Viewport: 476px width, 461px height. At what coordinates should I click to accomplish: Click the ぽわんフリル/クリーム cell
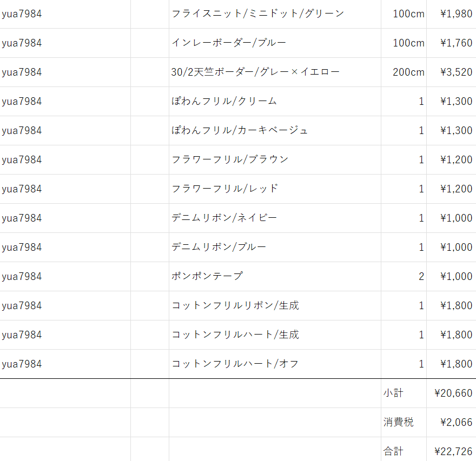tap(275, 101)
